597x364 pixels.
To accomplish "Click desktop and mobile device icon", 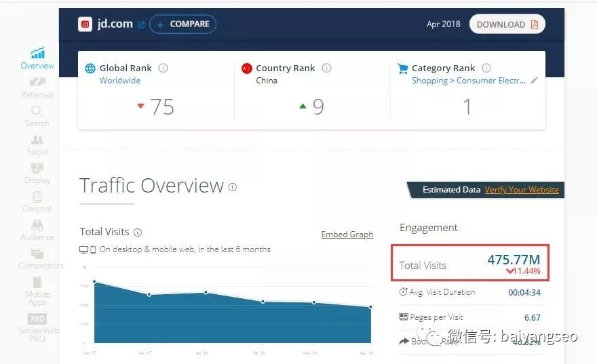I will click(88, 250).
